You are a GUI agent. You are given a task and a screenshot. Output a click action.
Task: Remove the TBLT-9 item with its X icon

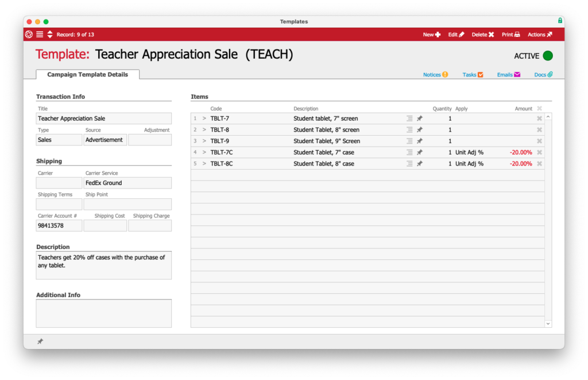pyautogui.click(x=539, y=141)
